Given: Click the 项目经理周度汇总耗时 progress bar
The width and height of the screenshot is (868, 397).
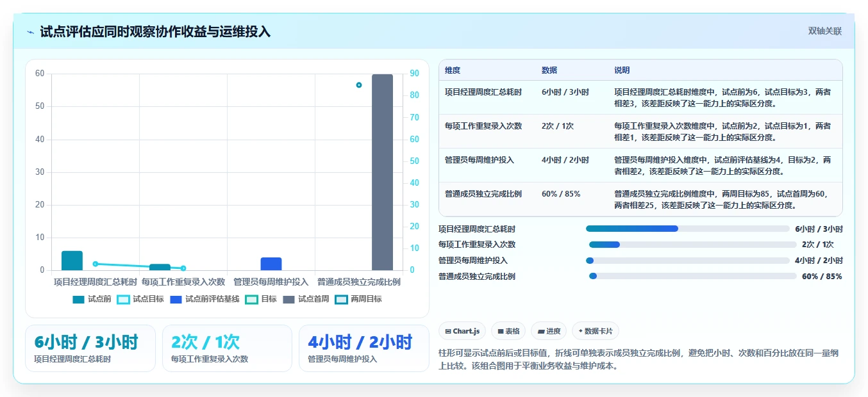Looking at the screenshot, I should point(688,229).
